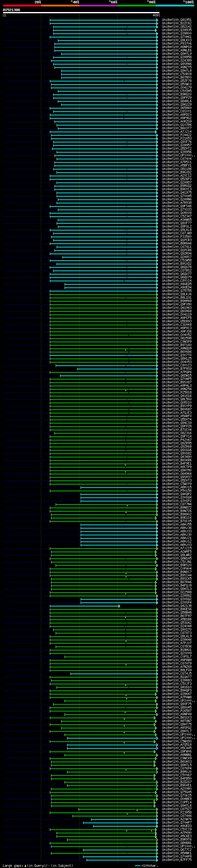Image resolution: width=197 pixels, height=868 pixels.
Task: Select hit label UniRef100_Q39957
Action: (176, 145)
